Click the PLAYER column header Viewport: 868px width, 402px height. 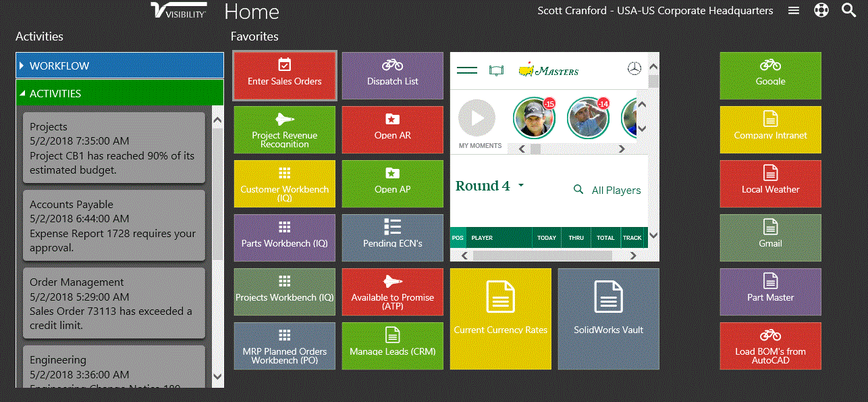pyautogui.click(x=499, y=238)
